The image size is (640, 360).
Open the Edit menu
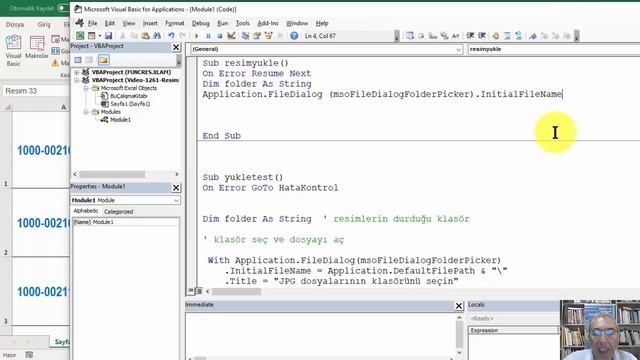tap(110, 23)
